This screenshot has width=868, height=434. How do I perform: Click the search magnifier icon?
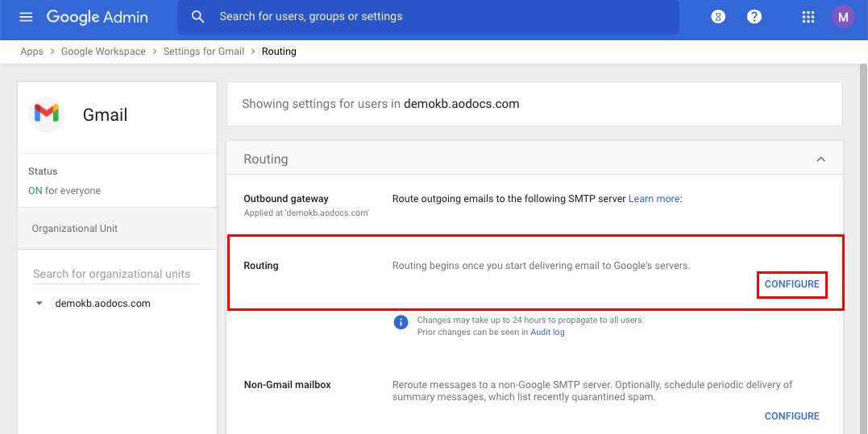click(197, 17)
